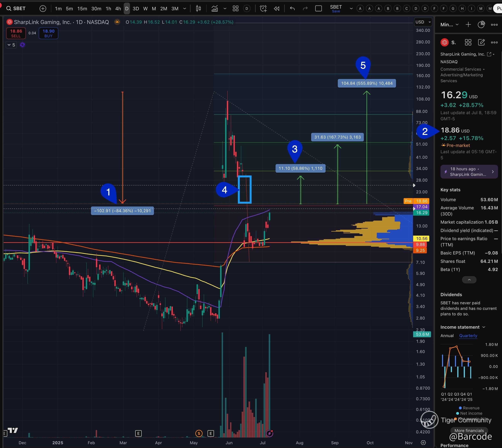Expand the timeframe list chevron after 3M
The height and width of the screenshot is (448, 502).
tap(185, 9)
